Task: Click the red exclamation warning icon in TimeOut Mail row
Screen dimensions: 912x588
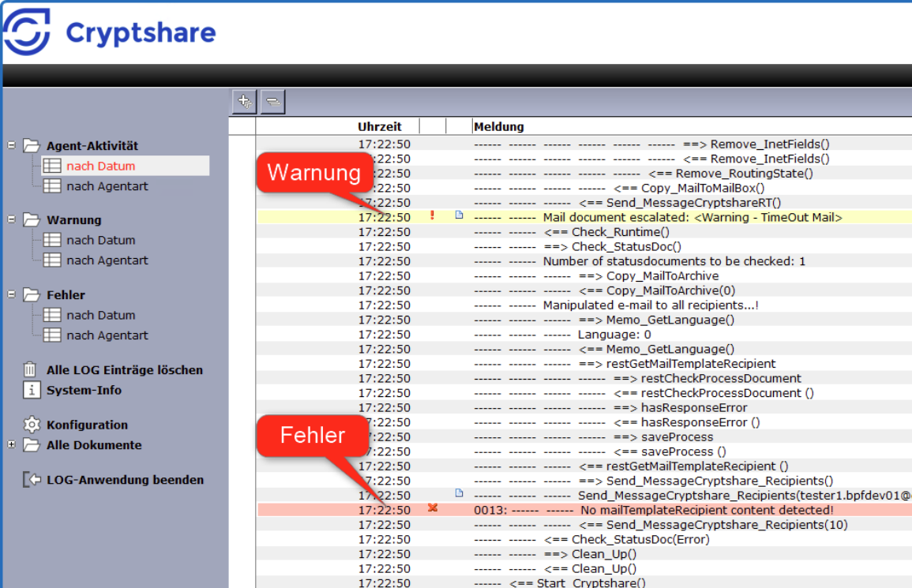Action: 432,215
